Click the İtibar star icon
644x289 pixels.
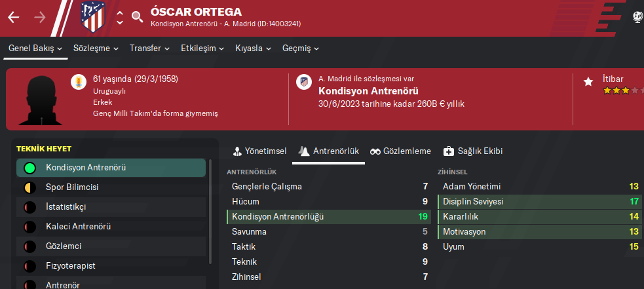pyautogui.click(x=588, y=82)
